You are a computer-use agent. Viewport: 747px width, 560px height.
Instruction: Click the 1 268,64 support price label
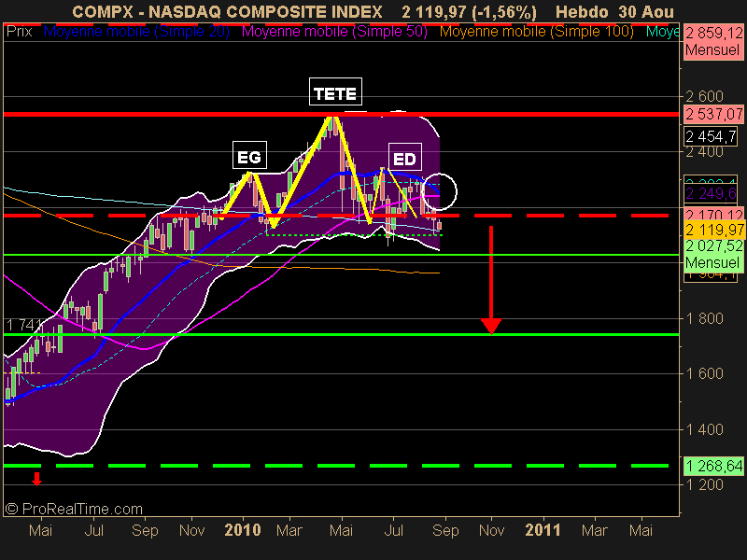[x=713, y=466]
